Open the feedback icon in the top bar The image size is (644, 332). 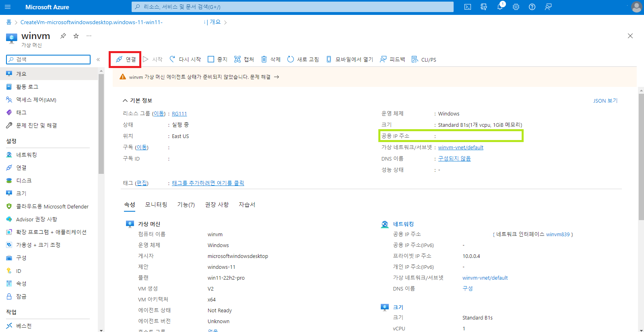[548, 7]
